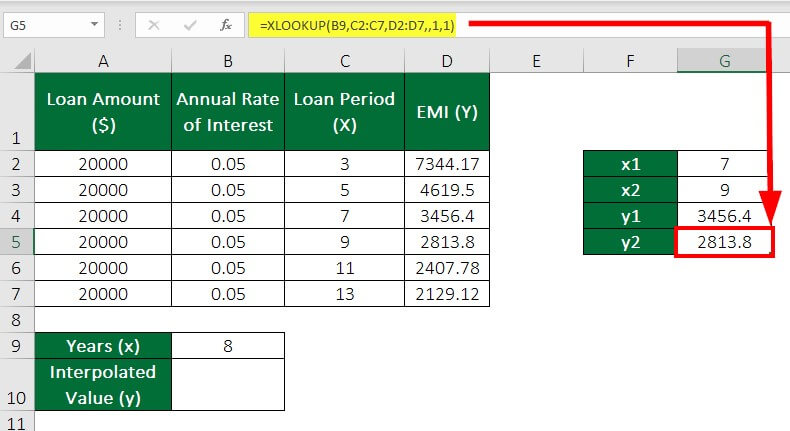
Task: Click the 'Years (x)' label cell
Action: tap(103, 346)
